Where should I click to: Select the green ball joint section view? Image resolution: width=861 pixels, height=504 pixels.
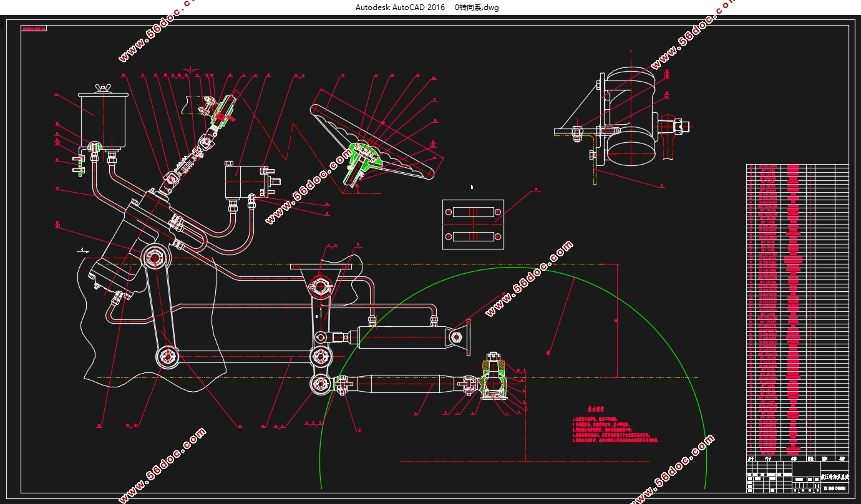pyautogui.click(x=494, y=376)
